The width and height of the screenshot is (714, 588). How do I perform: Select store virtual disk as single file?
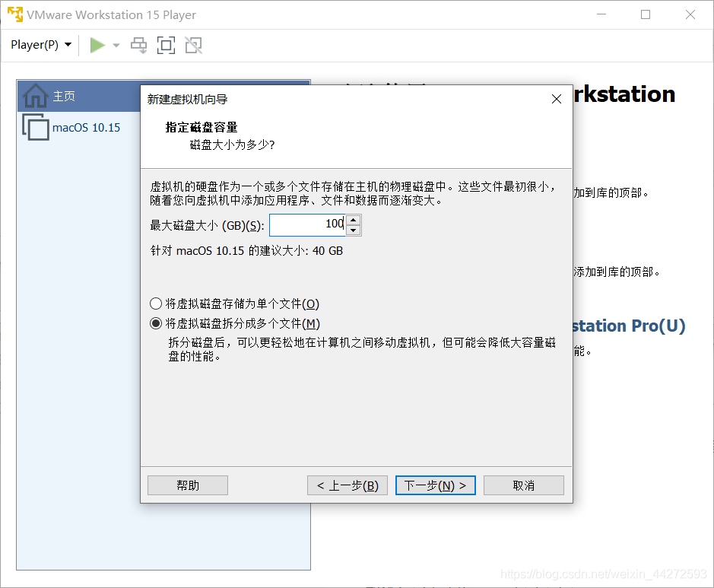coord(157,304)
